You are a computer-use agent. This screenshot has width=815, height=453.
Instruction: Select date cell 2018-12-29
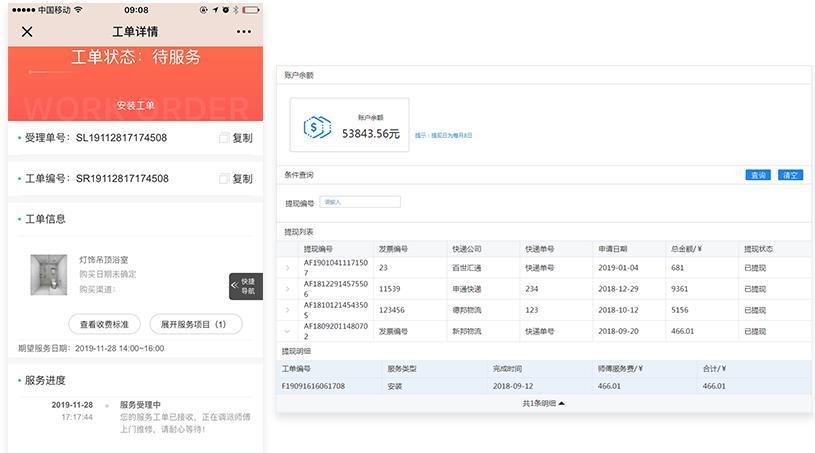[619, 289]
